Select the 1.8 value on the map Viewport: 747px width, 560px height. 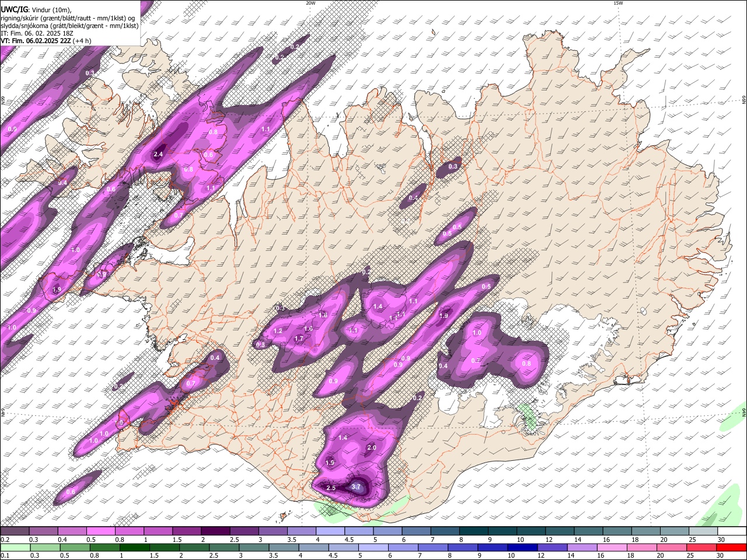323,315
